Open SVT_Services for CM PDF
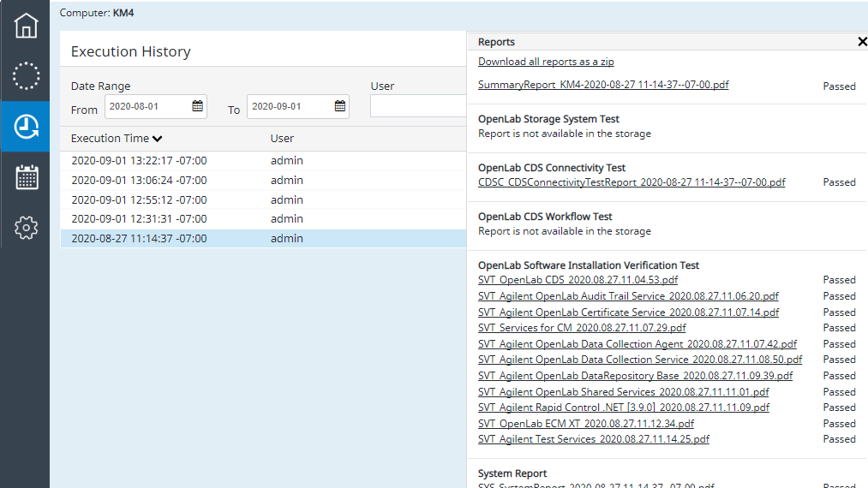Image resolution: width=868 pixels, height=488 pixels. pos(582,328)
